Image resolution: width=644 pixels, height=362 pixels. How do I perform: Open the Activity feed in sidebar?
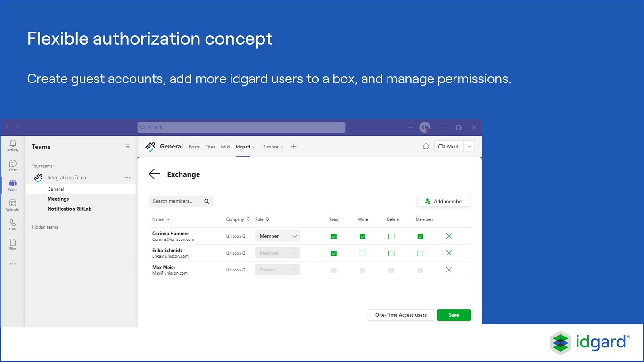pos(13,146)
